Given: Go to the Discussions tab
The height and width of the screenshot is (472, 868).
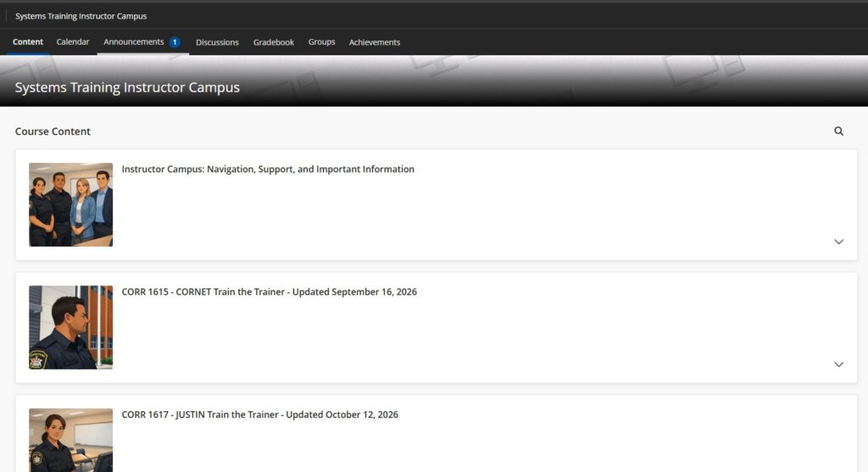Looking at the screenshot, I should tap(217, 42).
